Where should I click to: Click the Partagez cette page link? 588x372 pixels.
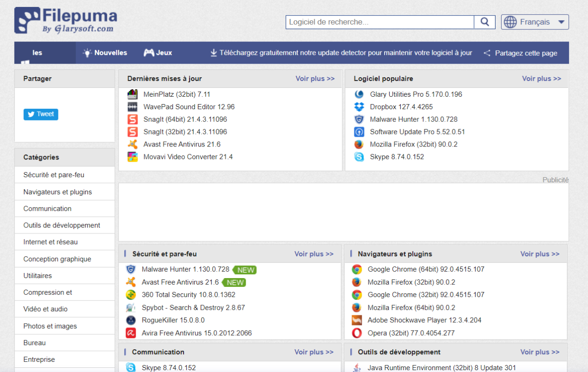[x=526, y=53]
